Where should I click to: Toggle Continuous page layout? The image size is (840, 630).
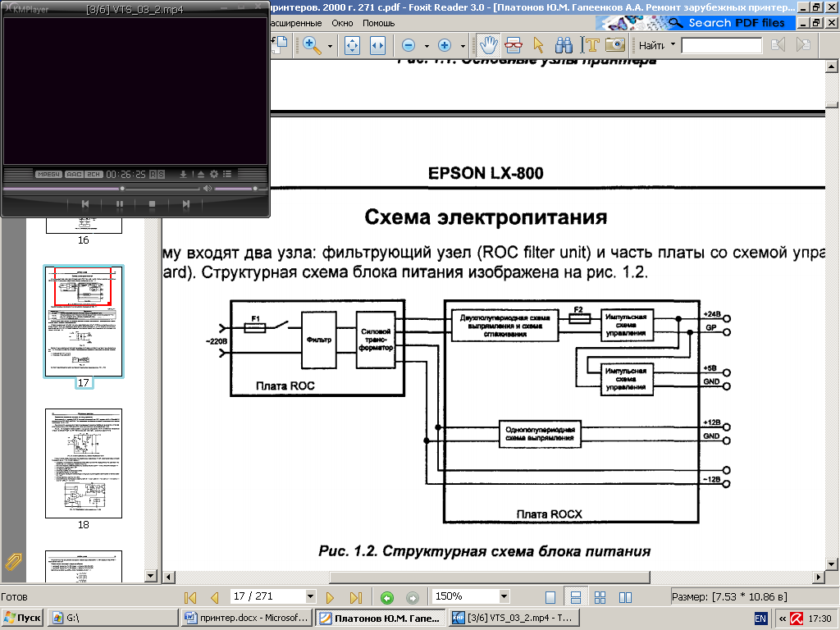(575, 597)
